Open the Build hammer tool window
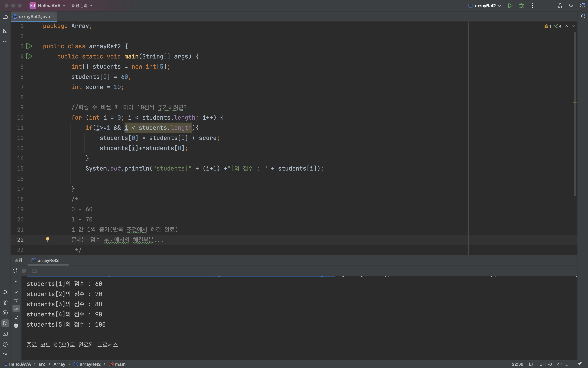 [x=5, y=302]
